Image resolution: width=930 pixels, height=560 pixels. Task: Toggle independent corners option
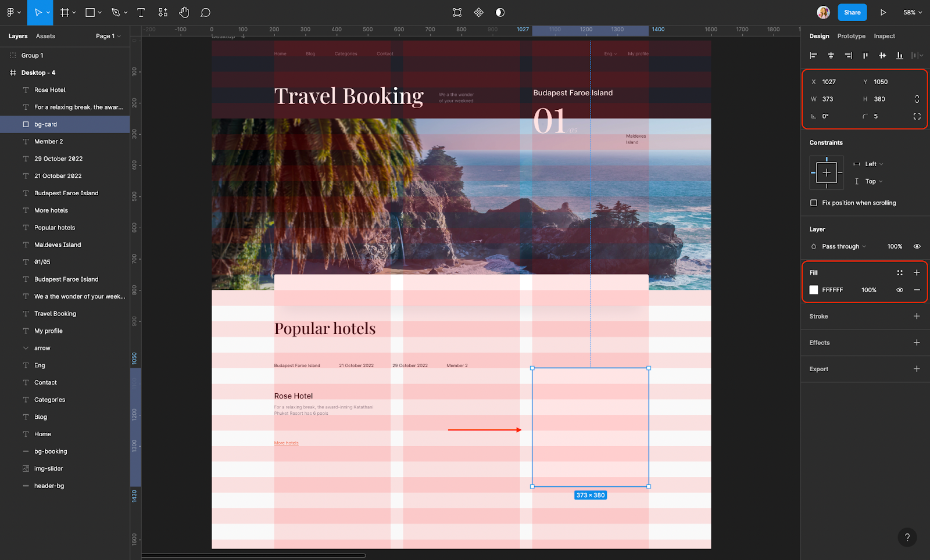pyautogui.click(x=917, y=116)
